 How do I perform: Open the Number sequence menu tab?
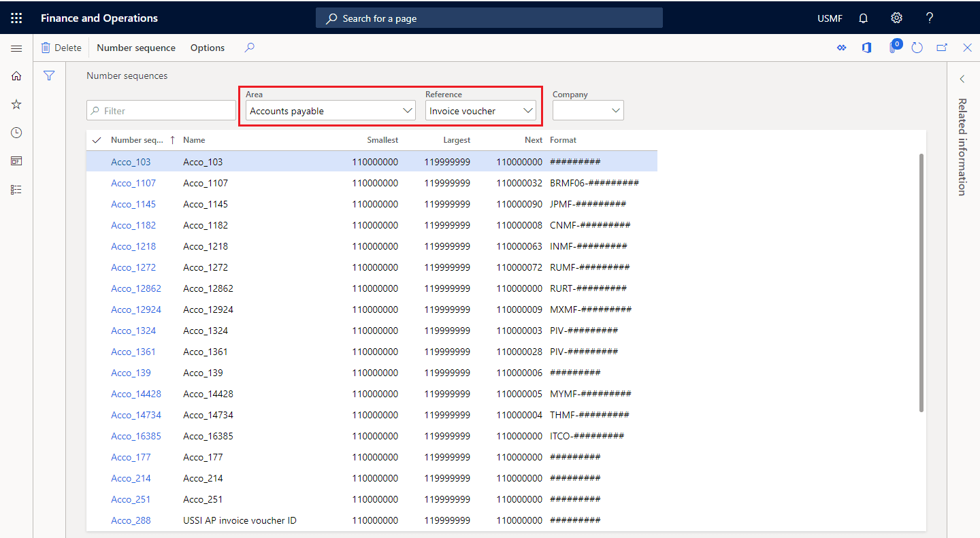coord(136,48)
